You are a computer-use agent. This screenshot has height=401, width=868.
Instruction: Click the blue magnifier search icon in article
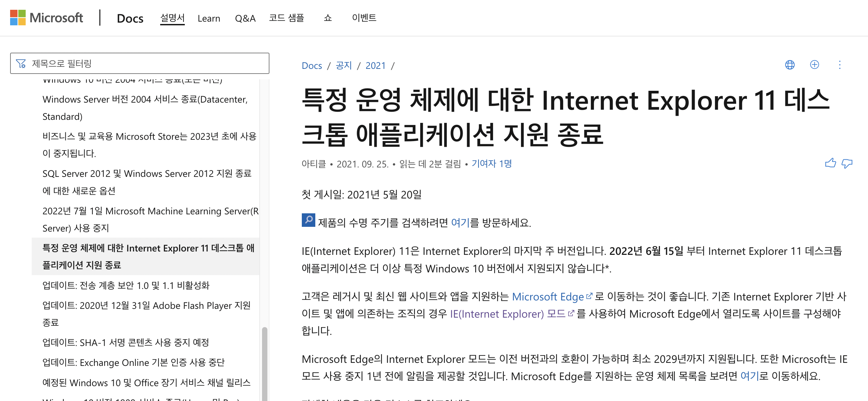(x=309, y=220)
